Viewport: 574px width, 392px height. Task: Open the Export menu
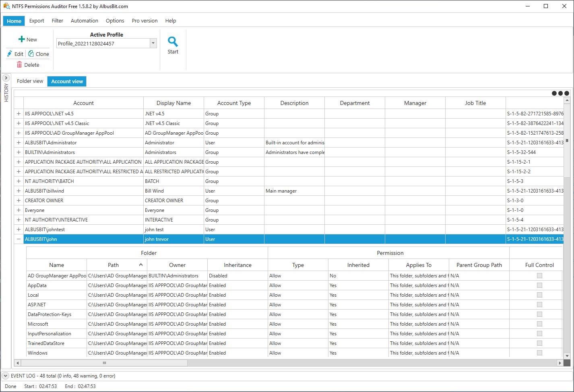coord(37,21)
